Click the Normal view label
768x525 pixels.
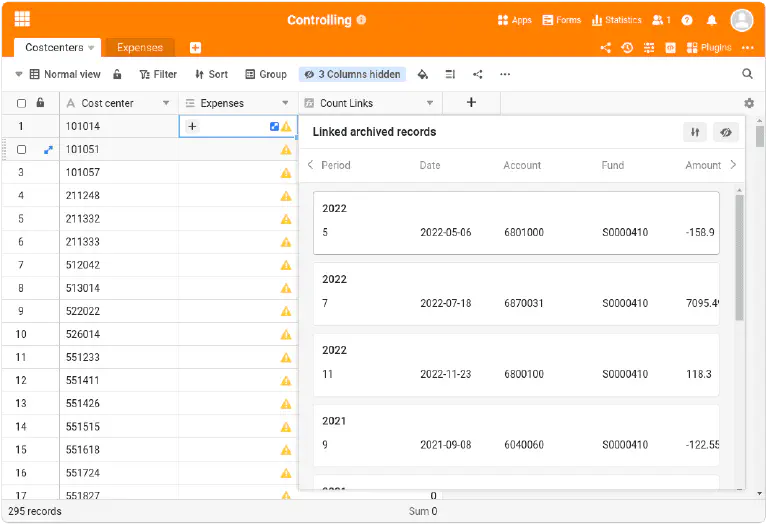[x=72, y=74]
